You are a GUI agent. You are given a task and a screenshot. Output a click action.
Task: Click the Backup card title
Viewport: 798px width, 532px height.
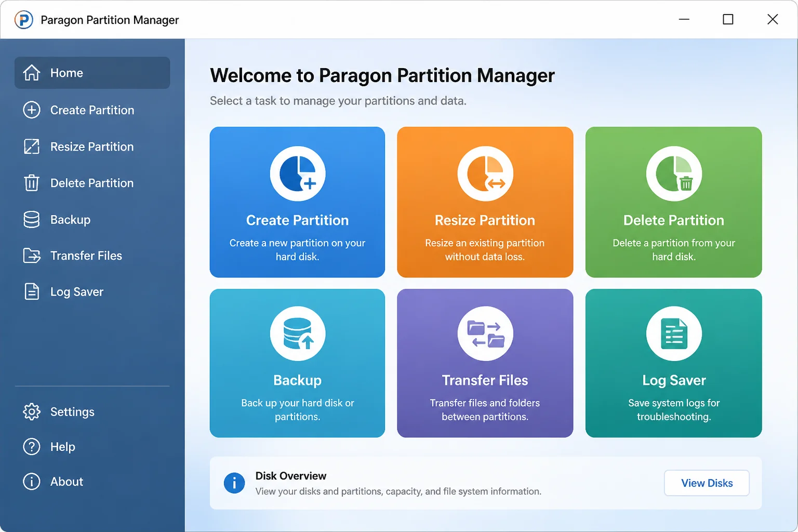click(297, 380)
